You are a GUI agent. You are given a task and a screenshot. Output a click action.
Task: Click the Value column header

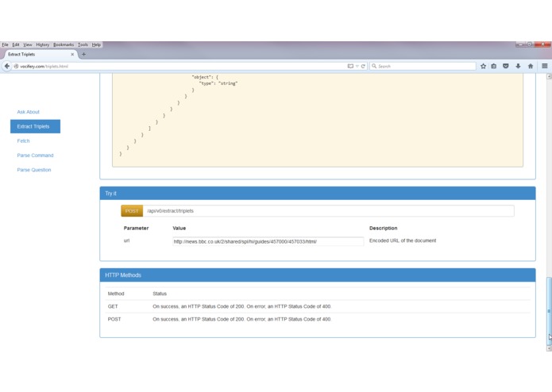pyautogui.click(x=179, y=229)
